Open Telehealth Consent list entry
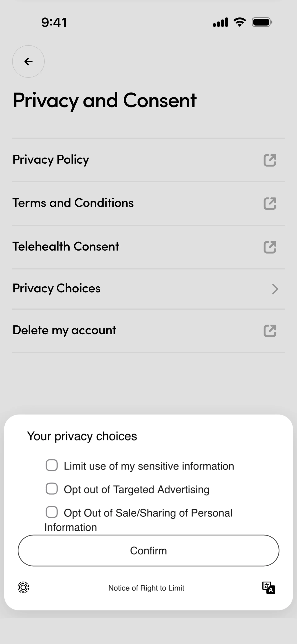Screen dimensions: 297x644 coord(66,246)
